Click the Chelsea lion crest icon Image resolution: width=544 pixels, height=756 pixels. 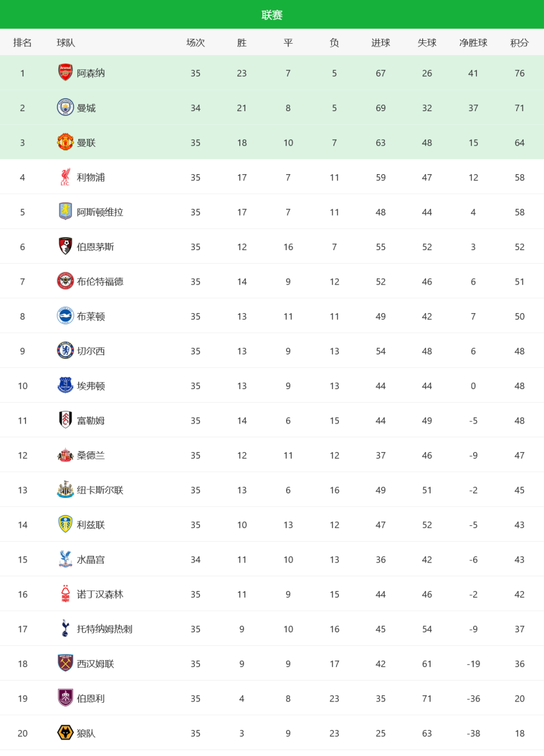pos(66,350)
